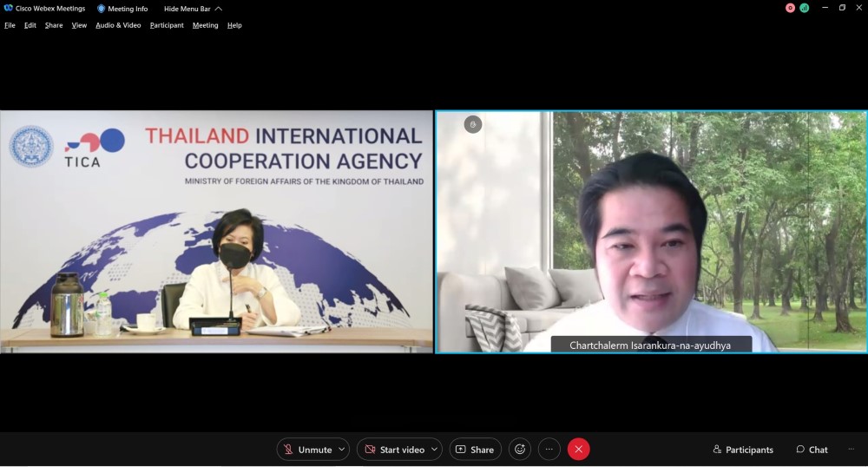Open panel options ellipsis beside Chat

[851, 450]
